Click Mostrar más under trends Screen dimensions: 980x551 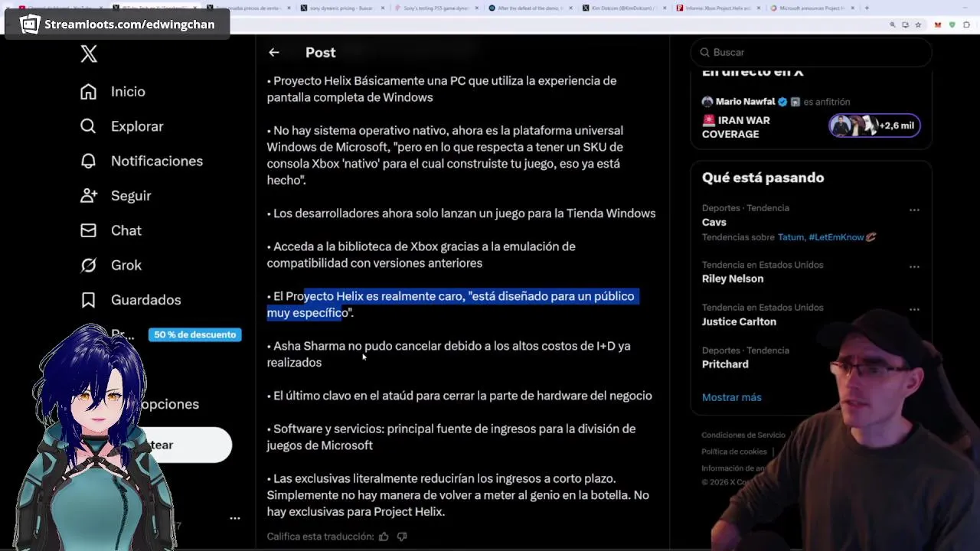732,397
